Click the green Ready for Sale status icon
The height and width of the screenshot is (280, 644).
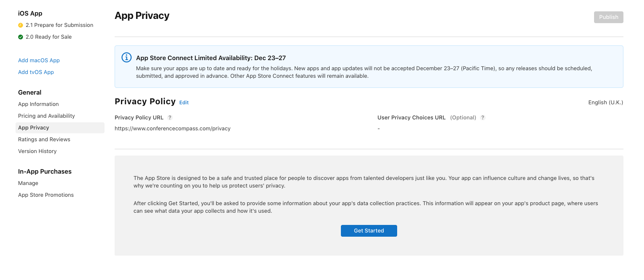click(21, 37)
